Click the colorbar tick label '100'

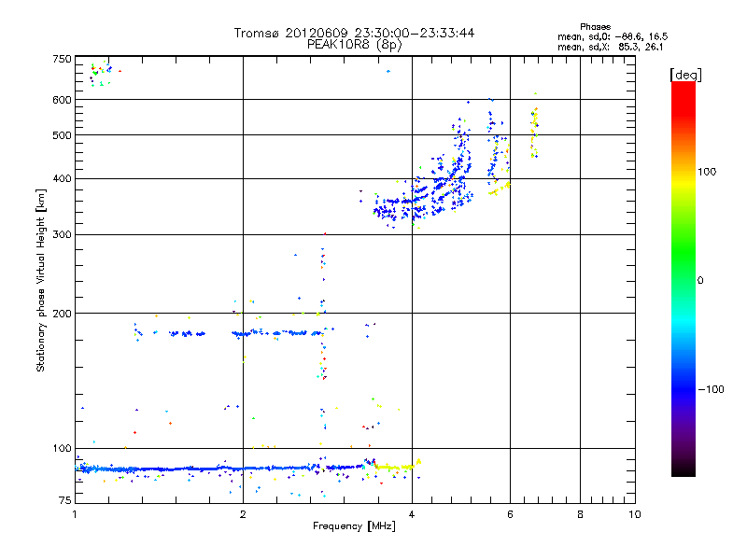pyautogui.click(x=707, y=172)
